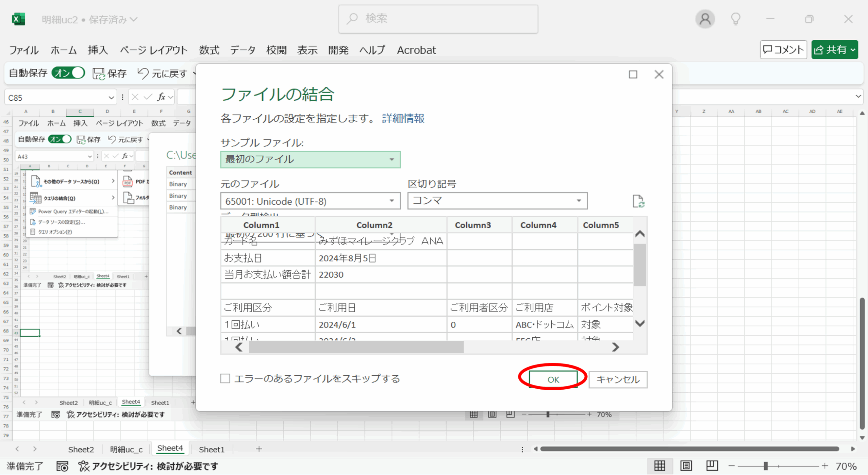Open the 区切り記号 delimiter dropdown
Screen dimensions: 868x475
[497, 201]
